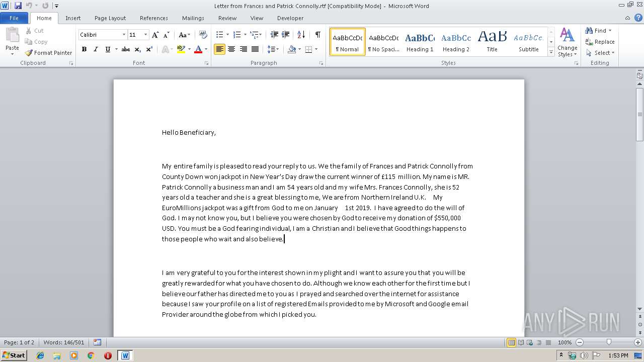
Task: Open Word Help question mark
Action: coord(638,18)
